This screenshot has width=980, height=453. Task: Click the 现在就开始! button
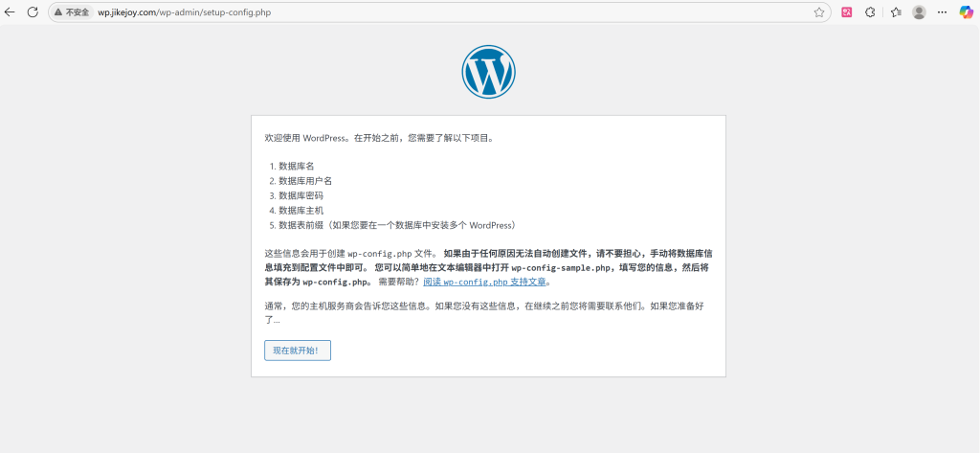point(298,351)
